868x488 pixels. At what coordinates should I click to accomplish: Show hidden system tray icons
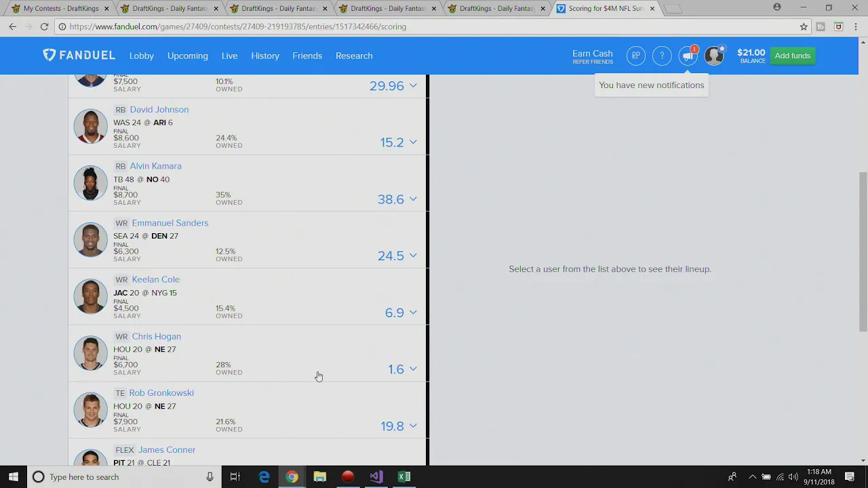[x=752, y=477]
